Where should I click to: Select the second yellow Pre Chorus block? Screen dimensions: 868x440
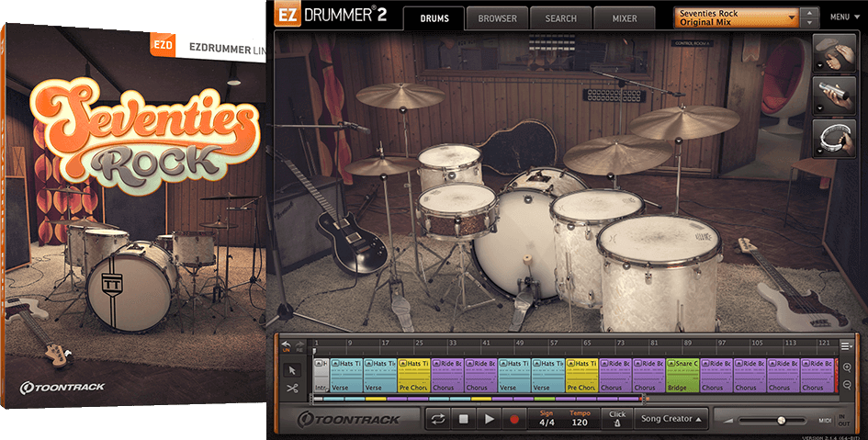coord(581,376)
